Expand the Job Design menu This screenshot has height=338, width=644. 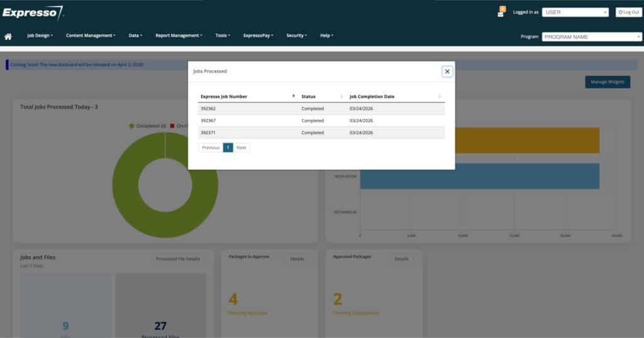click(40, 36)
